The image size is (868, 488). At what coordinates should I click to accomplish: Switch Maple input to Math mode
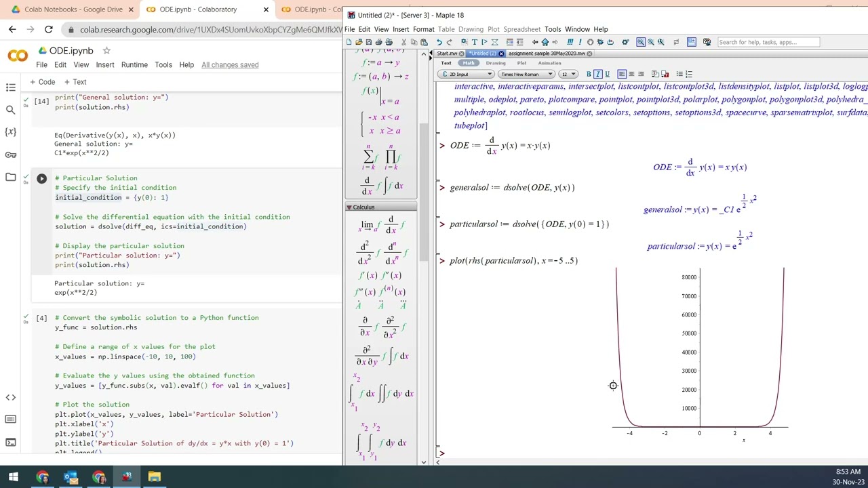pos(469,63)
